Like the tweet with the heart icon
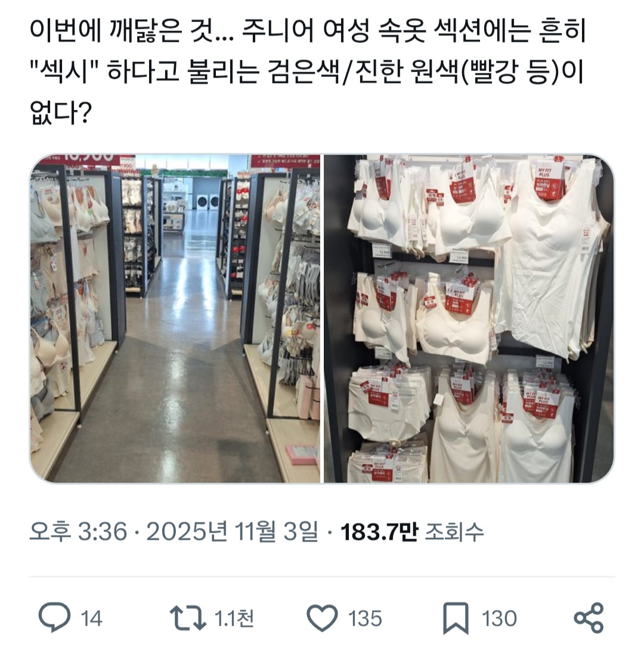644x656 pixels. pyautogui.click(x=322, y=617)
